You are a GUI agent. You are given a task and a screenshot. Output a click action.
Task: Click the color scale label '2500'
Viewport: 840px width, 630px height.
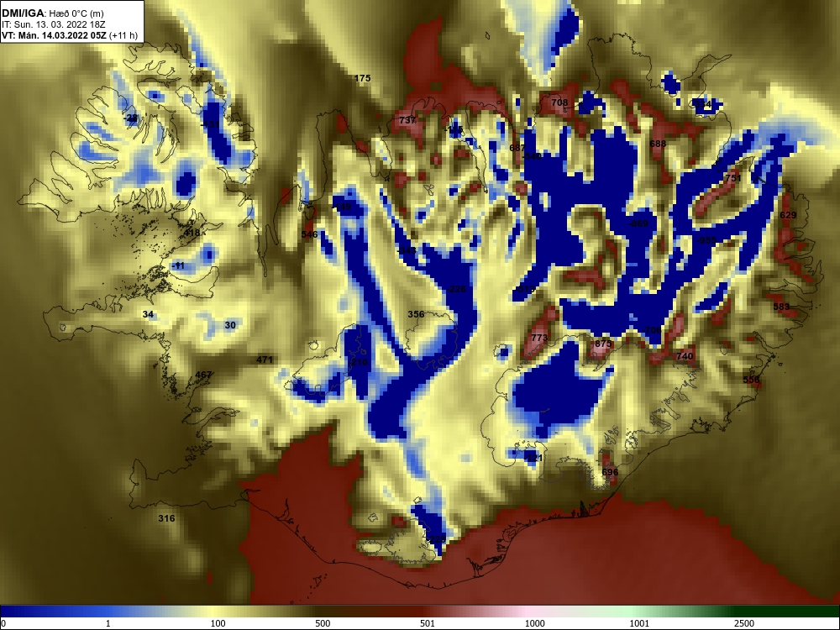tap(744, 623)
